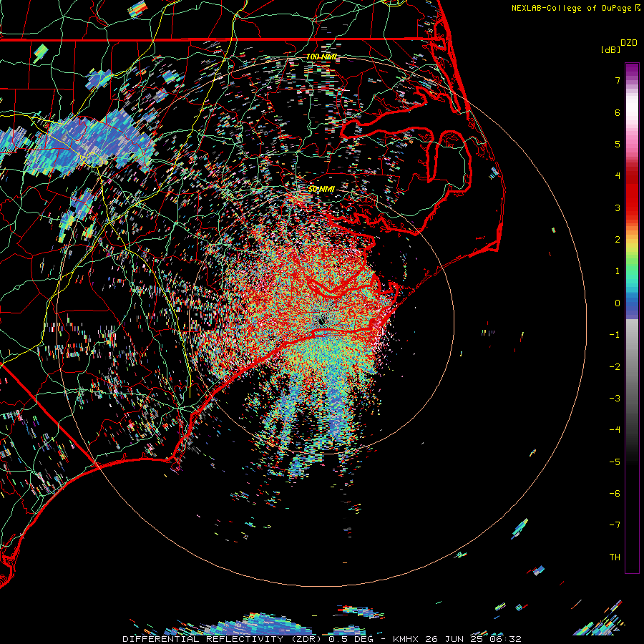The image size is (644, 644).
Task: Click the -2 label on the scale
Action: pos(615,366)
